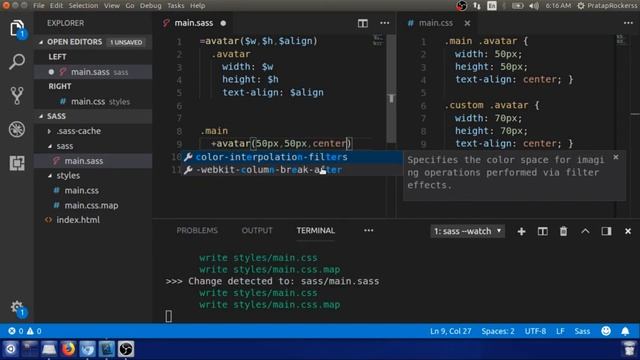Open more actions for the main.sass editor group
Screen dimensions: 640x360
[384, 23]
